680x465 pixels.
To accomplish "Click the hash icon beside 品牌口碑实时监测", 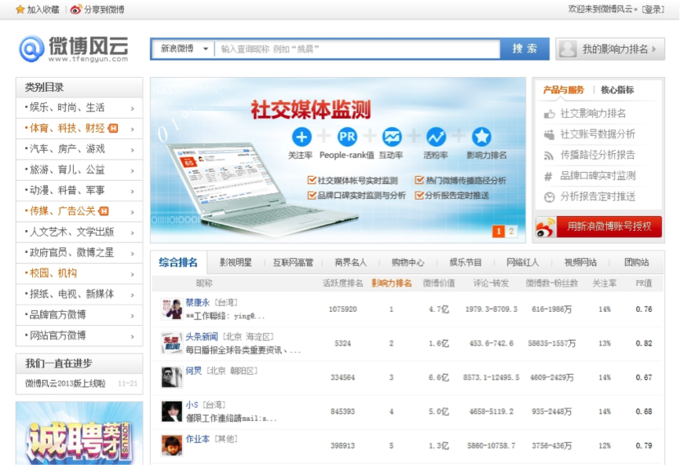I will [x=548, y=176].
